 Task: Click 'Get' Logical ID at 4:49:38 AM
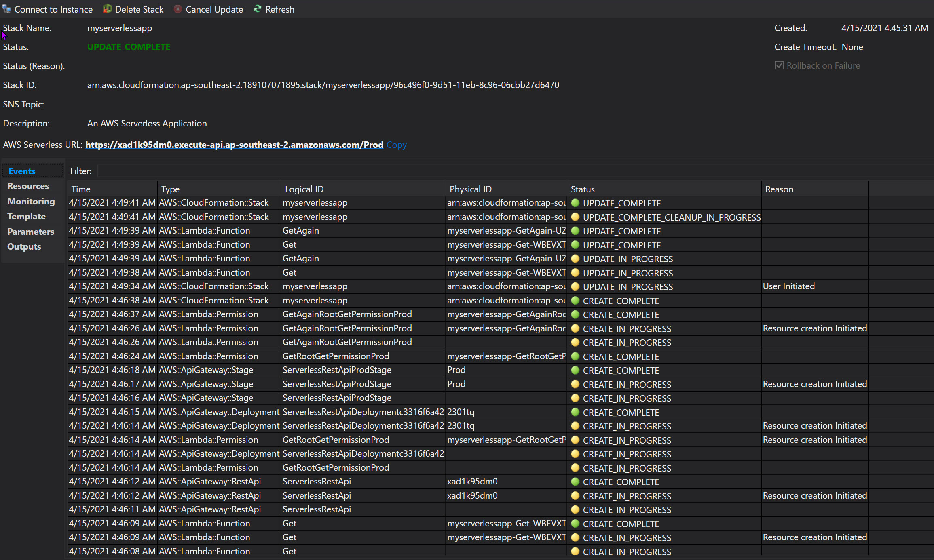click(x=289, y=273)
